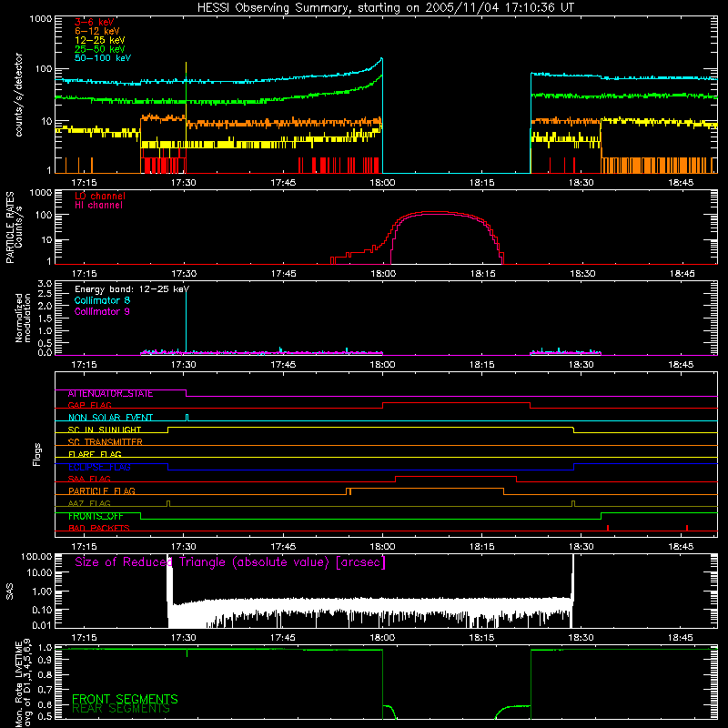Click the ATTENUATOR_STATE flag label
Screen dimensions: 728x728
110,394
